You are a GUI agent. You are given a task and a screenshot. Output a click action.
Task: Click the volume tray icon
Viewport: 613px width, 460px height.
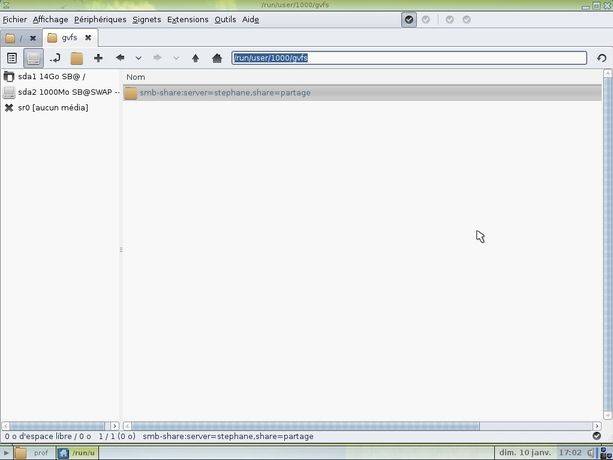590,453
